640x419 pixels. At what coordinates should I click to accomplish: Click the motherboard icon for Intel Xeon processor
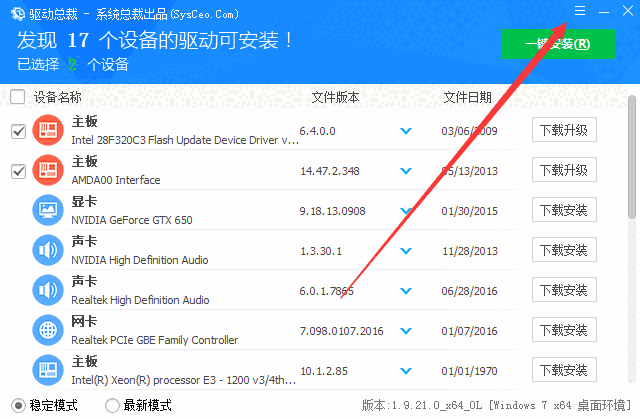coord(48,370)
